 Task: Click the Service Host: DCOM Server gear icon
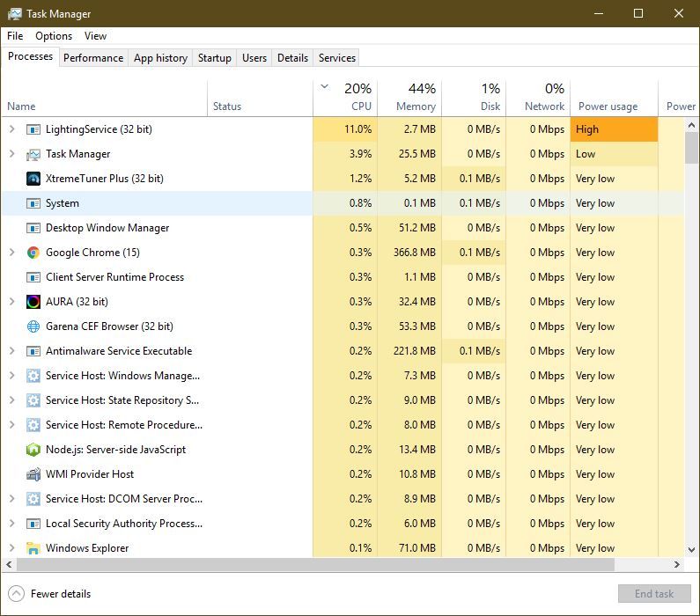33,499
